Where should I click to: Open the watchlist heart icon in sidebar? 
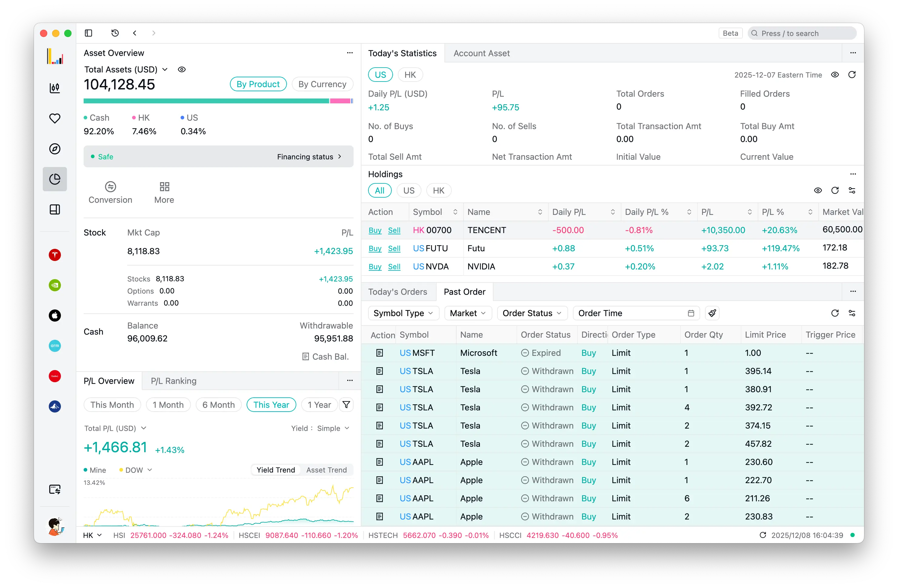pos(55,119)
